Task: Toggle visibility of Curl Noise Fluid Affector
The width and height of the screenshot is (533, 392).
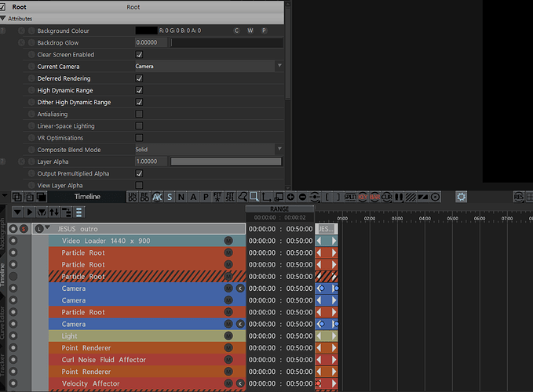Action: tap(13, 359)
